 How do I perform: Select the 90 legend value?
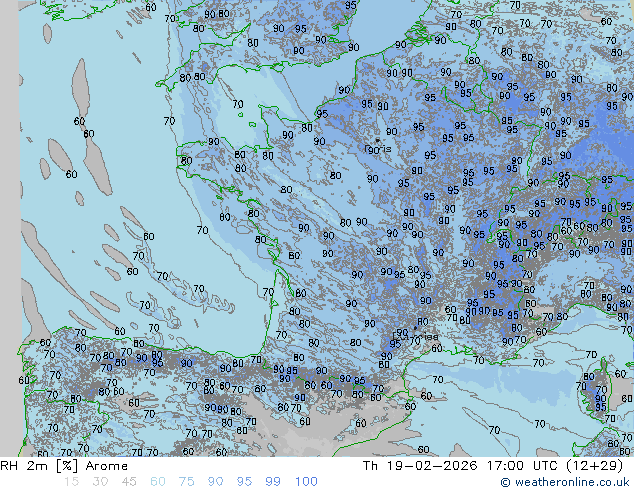coord(216,482)
